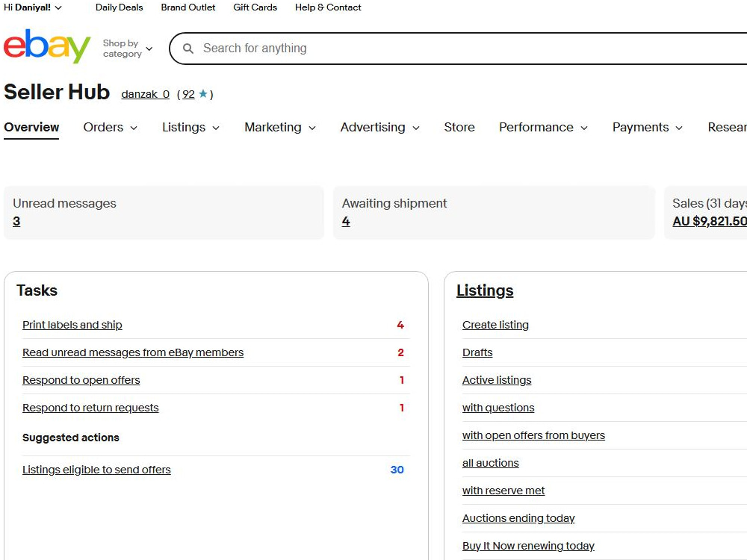The width and height of the screenshot is (747, 560).
Task: Open with reserve met link
Action: (x=503, y=491)
